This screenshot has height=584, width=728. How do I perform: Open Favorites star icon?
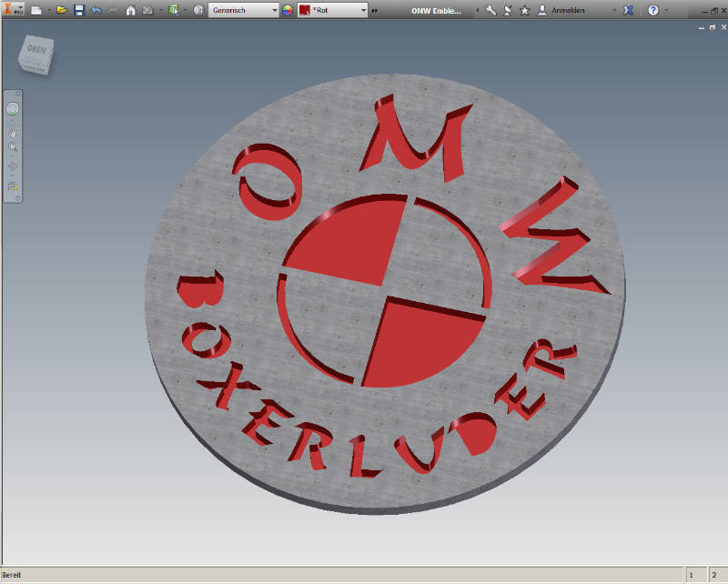pos(525,10)
